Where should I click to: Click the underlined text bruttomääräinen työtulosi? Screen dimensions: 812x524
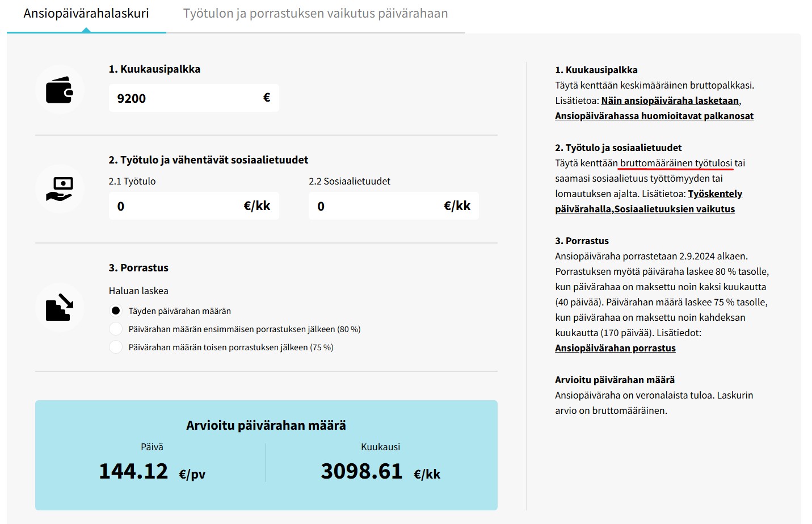point(676,163)
